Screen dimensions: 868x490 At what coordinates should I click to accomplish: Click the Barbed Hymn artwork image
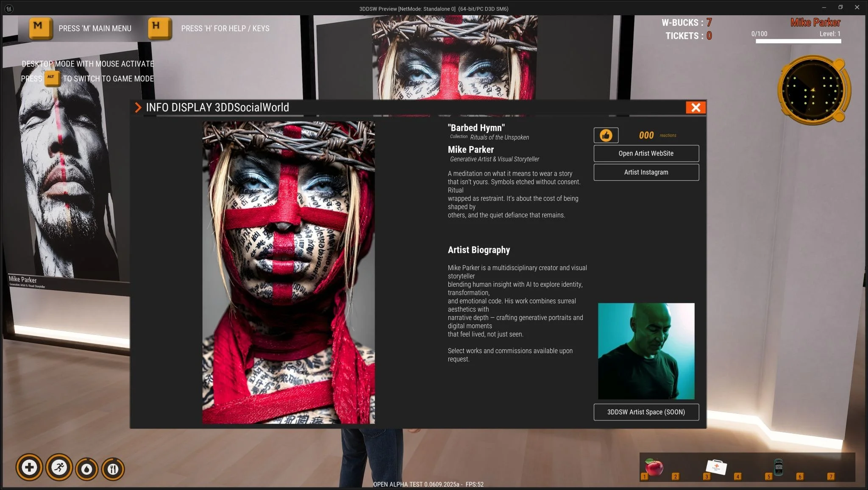click(x=288, y=272)
